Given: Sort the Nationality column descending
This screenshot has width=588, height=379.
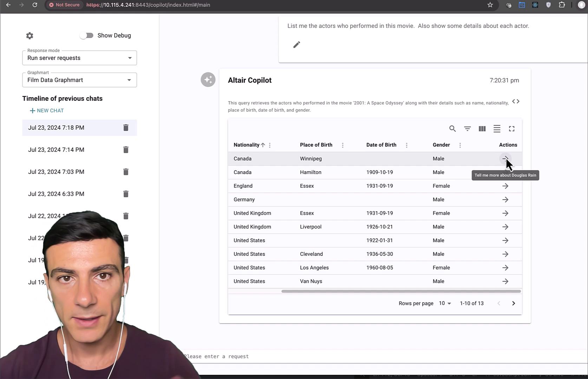Looking at the screenshot, I should (262, 145).
